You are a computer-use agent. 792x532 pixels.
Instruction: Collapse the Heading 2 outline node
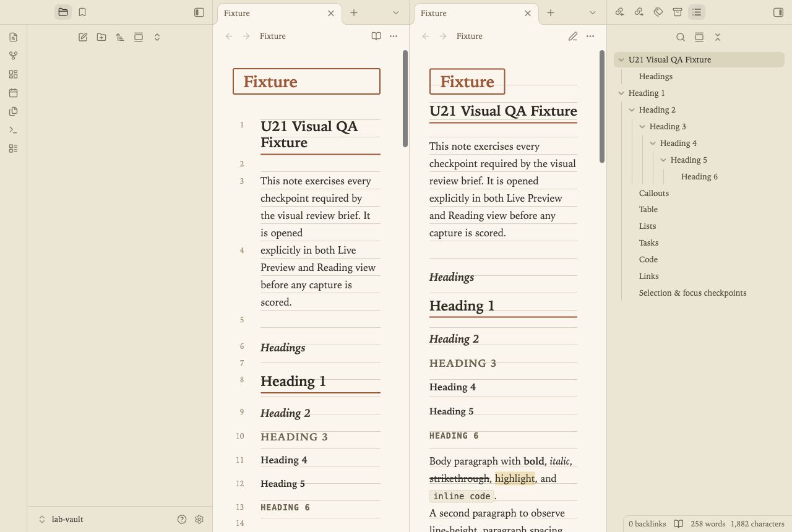pos(632,110)
